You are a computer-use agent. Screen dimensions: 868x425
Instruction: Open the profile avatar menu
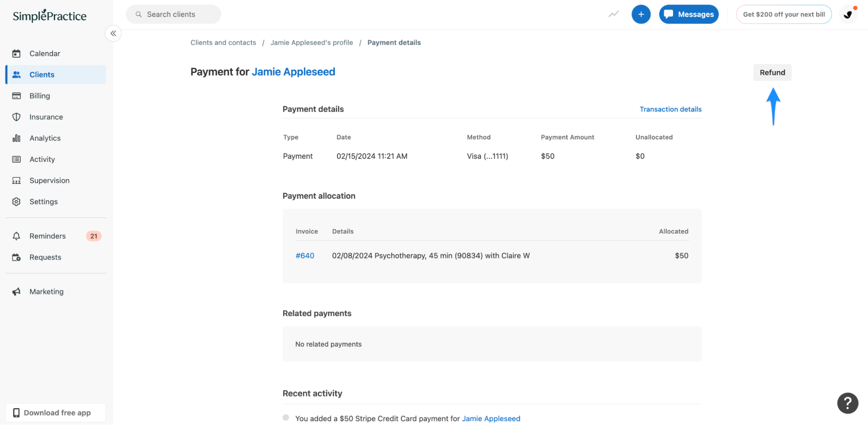(848, 14)
